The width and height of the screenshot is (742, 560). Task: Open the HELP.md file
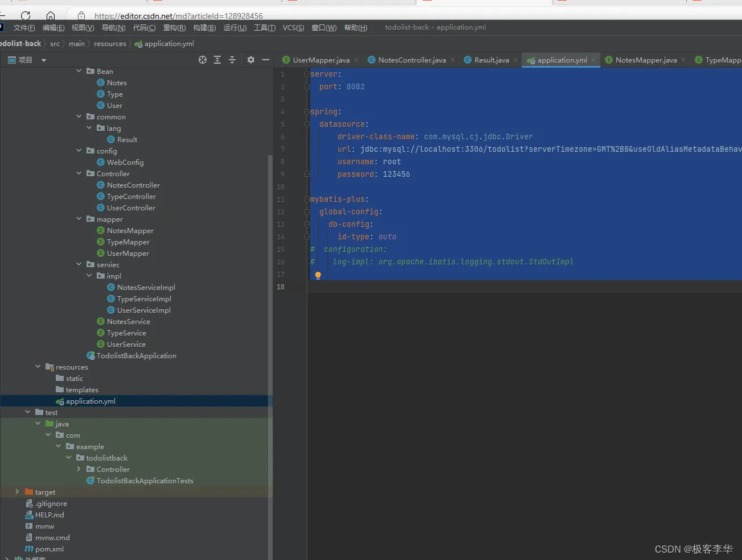(x=50, y=515)
